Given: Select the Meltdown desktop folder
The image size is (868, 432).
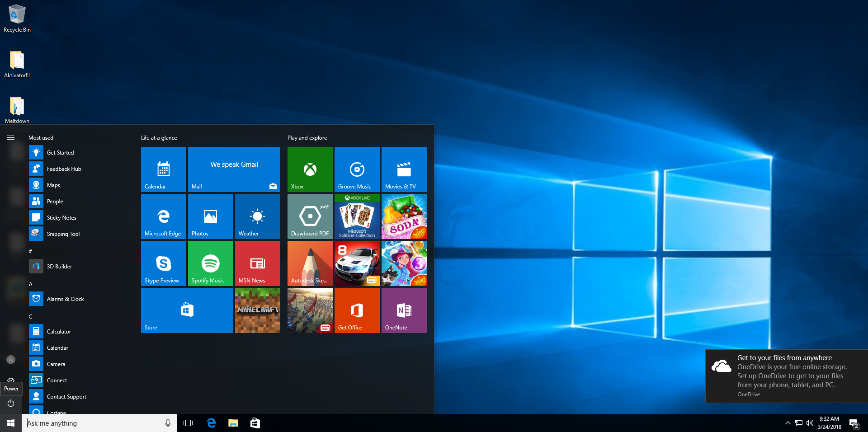Looking at the screenshot, I should 17,110.
